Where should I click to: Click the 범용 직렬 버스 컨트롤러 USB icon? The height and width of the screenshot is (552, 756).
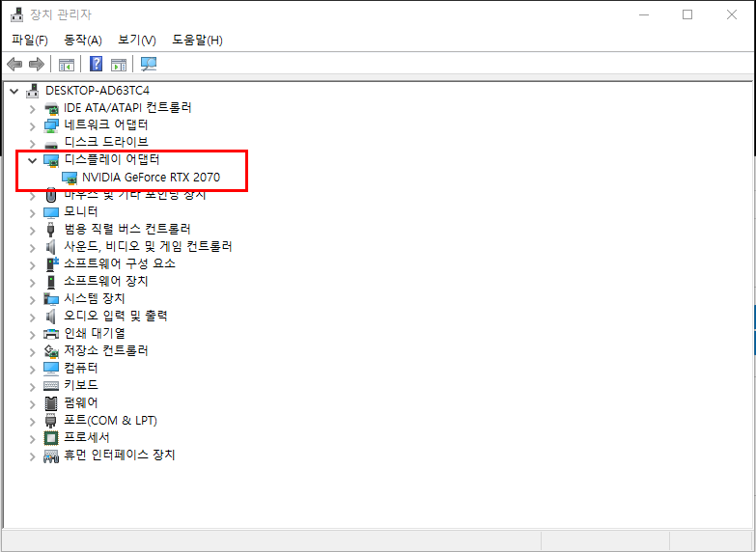point(51,230)
